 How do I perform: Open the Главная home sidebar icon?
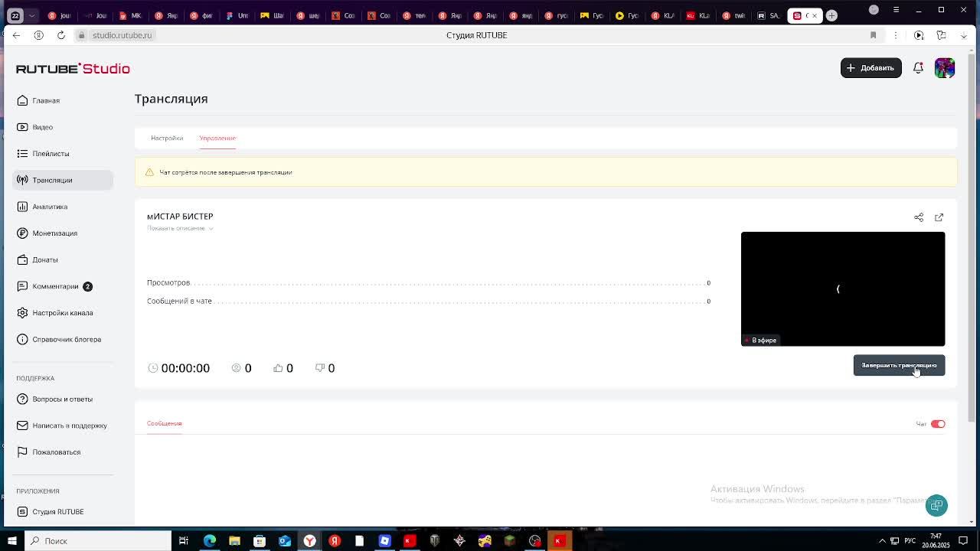[22, 100]
